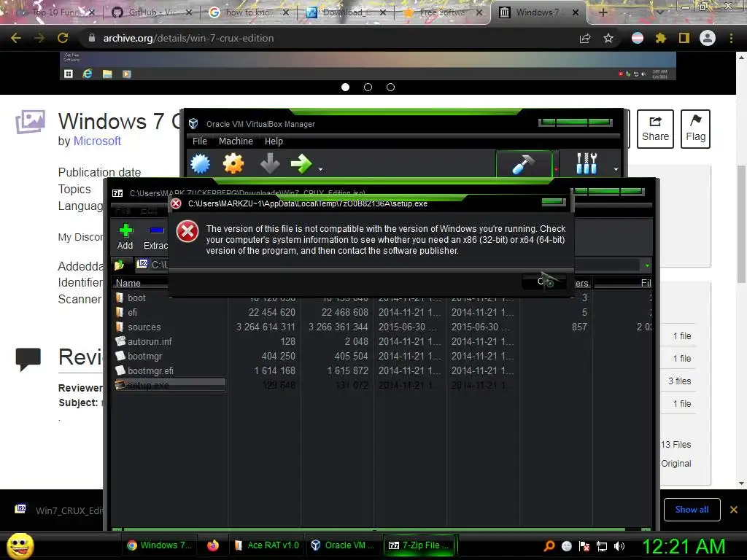Click the browser share page icon
The width and height of the screenshot is (747, 560).
(585, 39)
